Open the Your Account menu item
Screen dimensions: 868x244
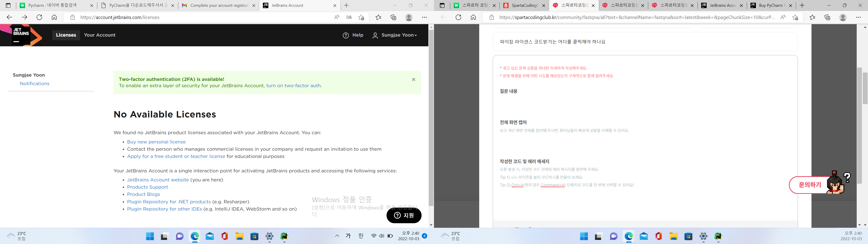100,35
